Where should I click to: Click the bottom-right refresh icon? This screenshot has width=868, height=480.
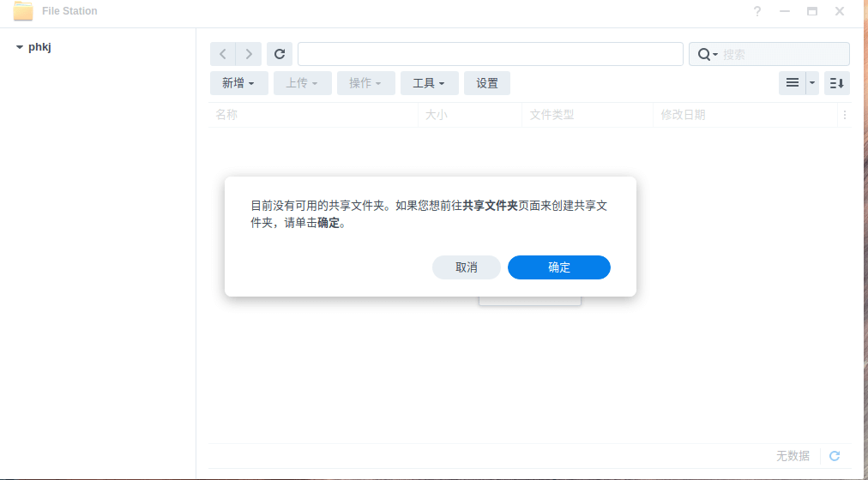click(835, 456)
